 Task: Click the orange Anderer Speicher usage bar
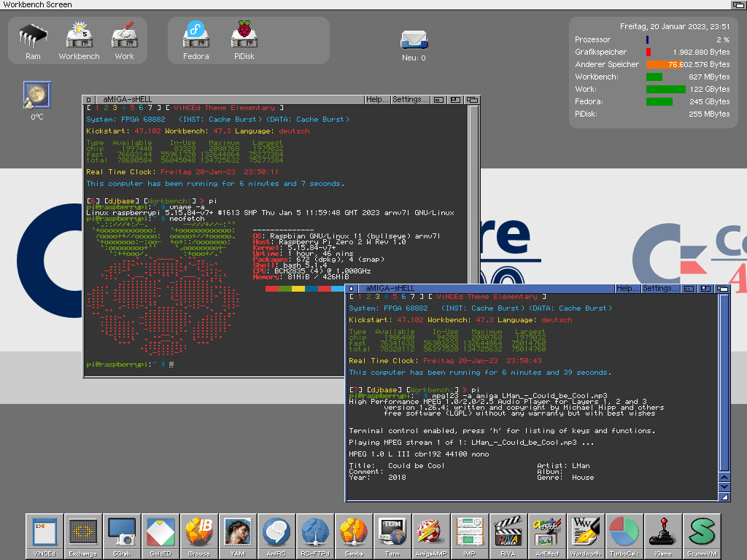664,64
